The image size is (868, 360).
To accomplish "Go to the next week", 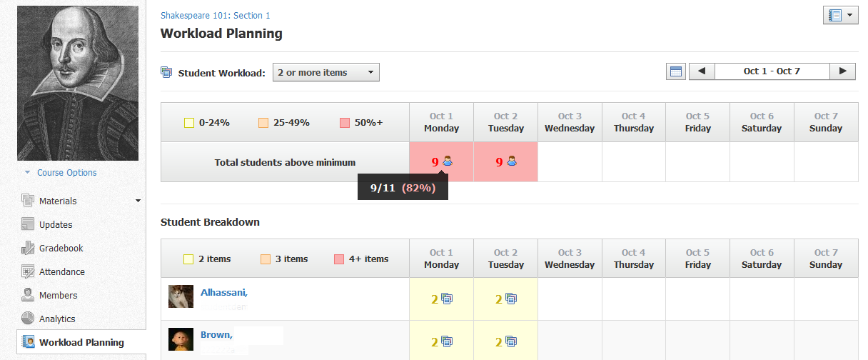I will 842,71.
